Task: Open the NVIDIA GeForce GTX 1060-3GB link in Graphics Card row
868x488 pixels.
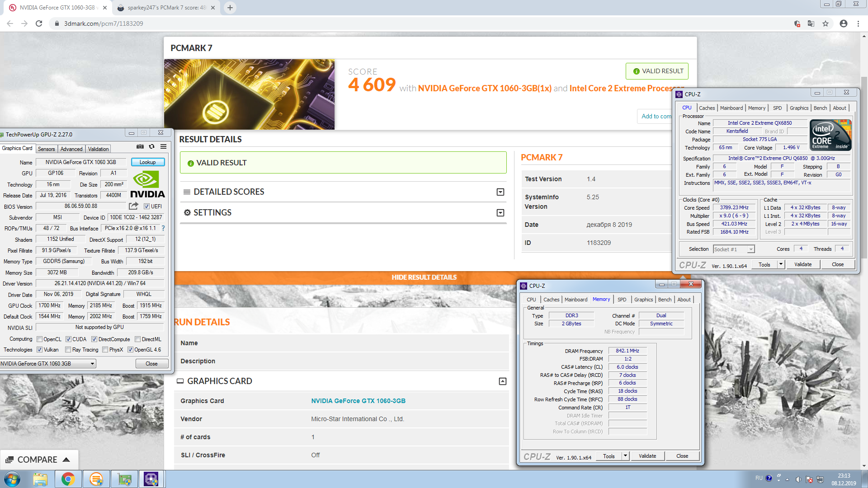Action: 358,401
